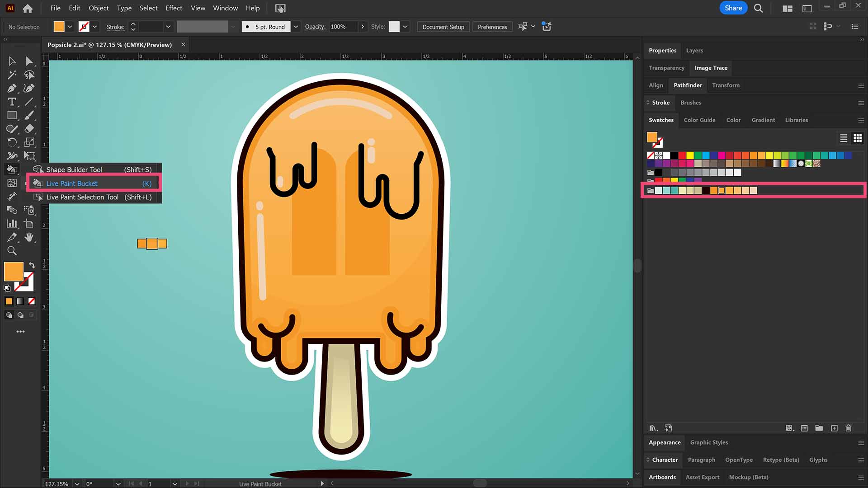Switch swatches to thumbnail grid view
The image size is (868, 488).
[858, 138]
